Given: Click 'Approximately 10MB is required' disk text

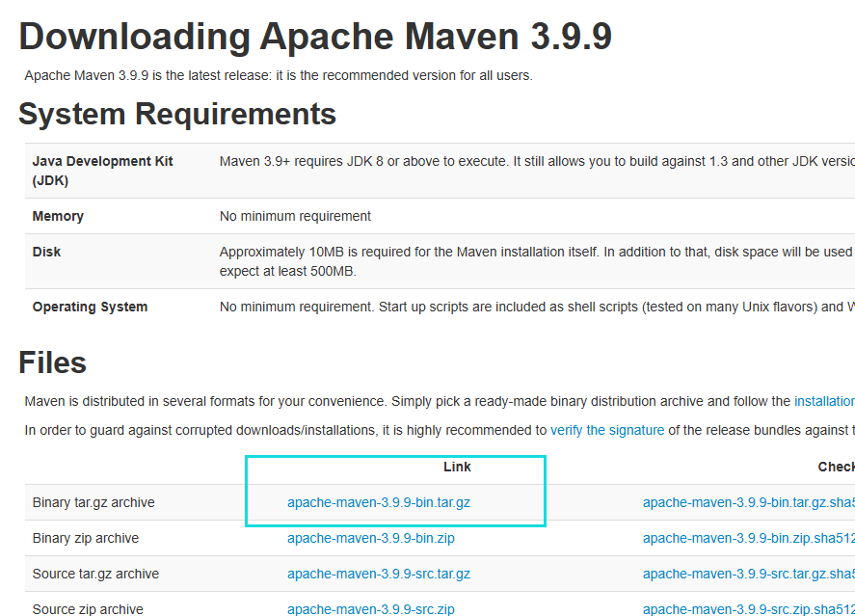Looking at the screenshot, I should click(537, 261).
